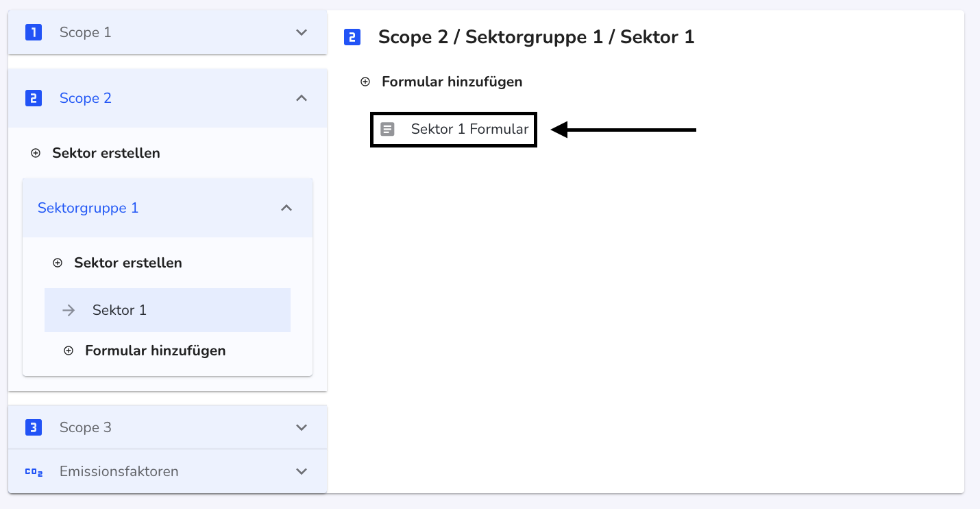Screen dimensions: 980x509
Task: Collapse the Sektorgruppe 1 chevron
Action: [x=286, y=208]
